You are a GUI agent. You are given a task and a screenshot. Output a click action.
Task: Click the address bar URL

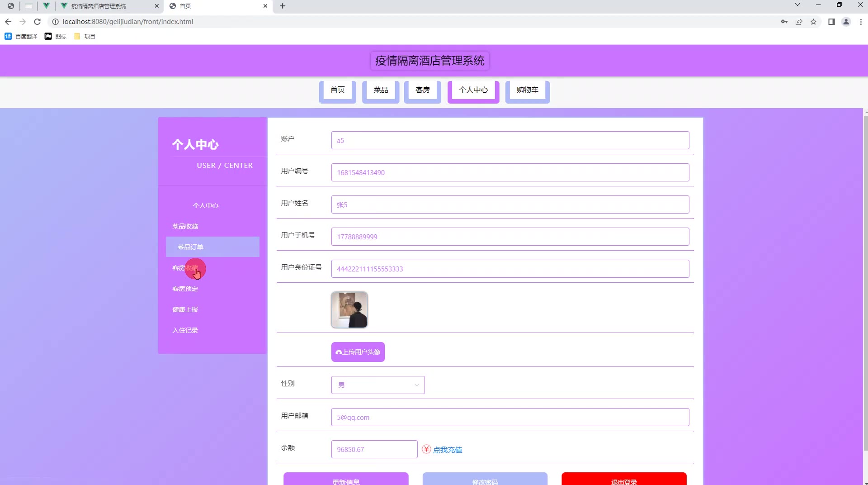pos(128,22)
